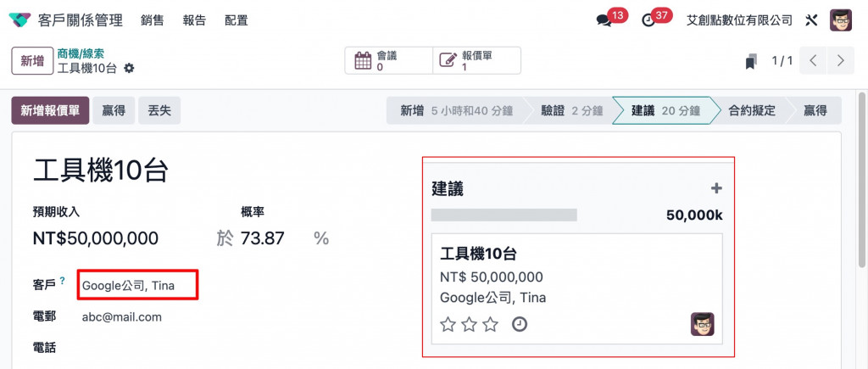This screenshot has width=868, height=369.
Task: Open the chat messages icon
Action: (604, 20)
